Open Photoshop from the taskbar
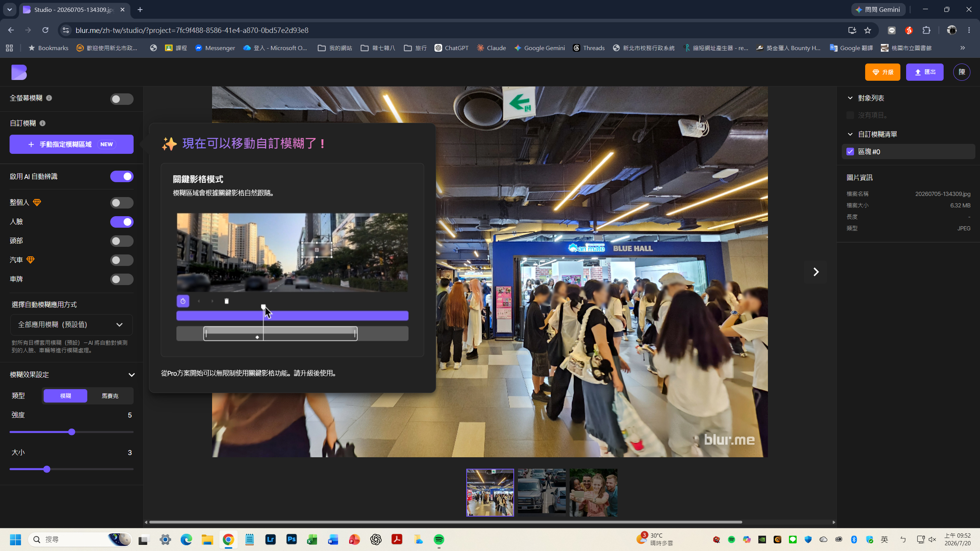The width and height of the screenshot is (980, 551). click(x=291, y=540)
